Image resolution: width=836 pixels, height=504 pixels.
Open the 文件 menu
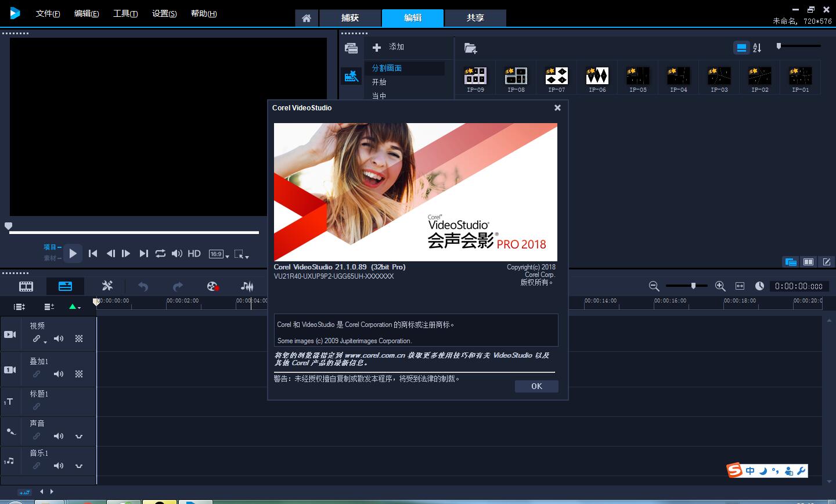(48, 13)
